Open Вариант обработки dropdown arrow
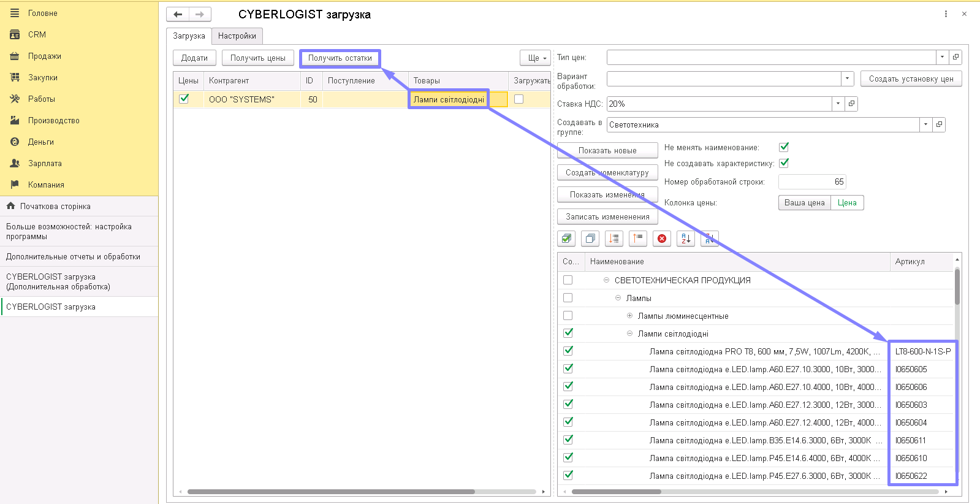 [x=848, y=78]
